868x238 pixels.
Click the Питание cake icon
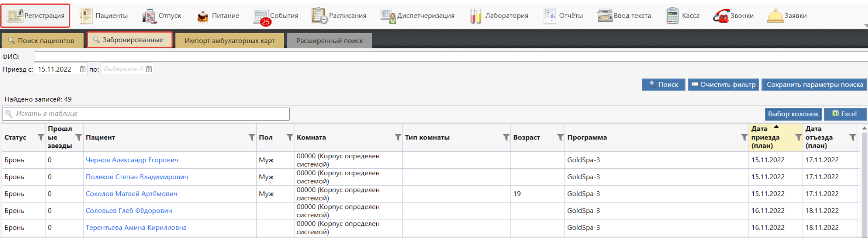point(203,16)
